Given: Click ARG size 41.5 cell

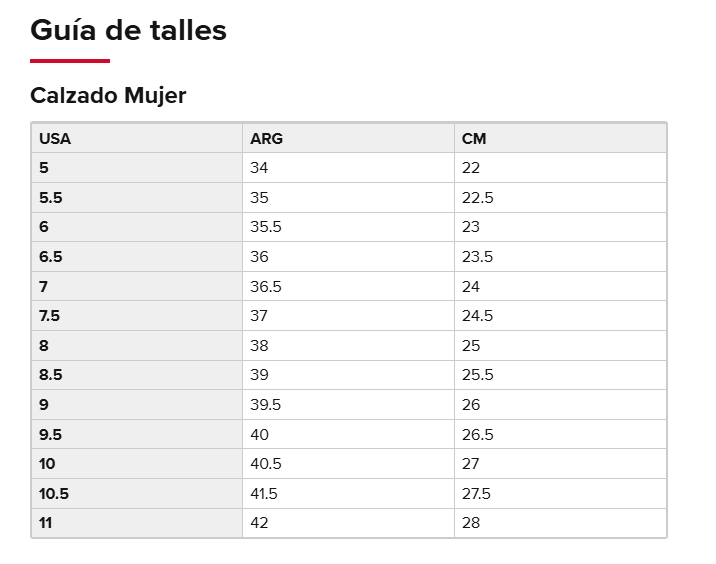Looking at the screenshot, I should click(348, 494).
